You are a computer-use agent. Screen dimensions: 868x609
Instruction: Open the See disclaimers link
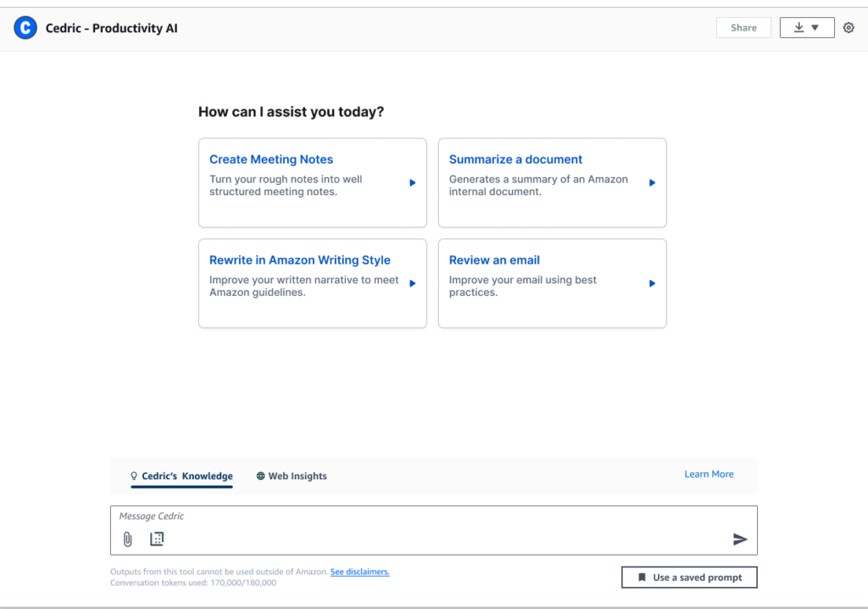tap(359, 572)
